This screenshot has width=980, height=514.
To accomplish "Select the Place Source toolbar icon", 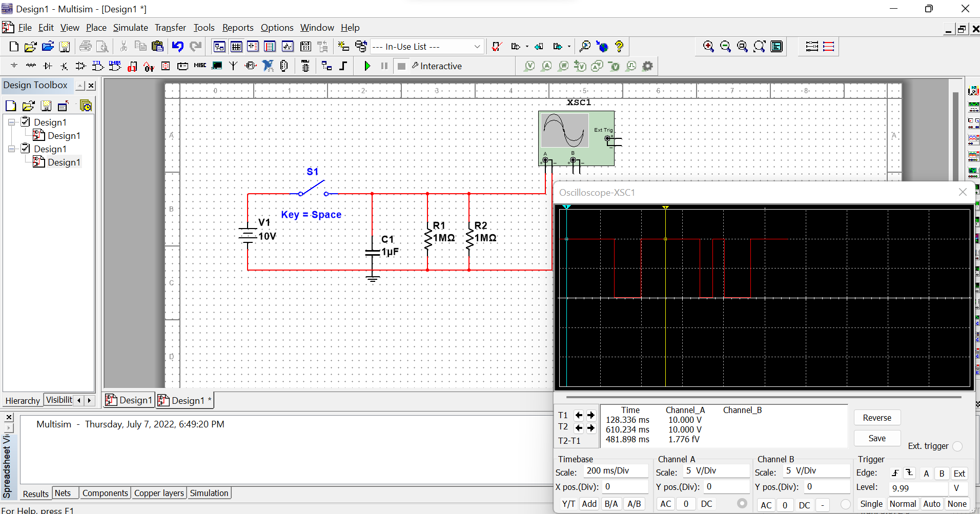I will pyautogui.click(x=13, y=66).
